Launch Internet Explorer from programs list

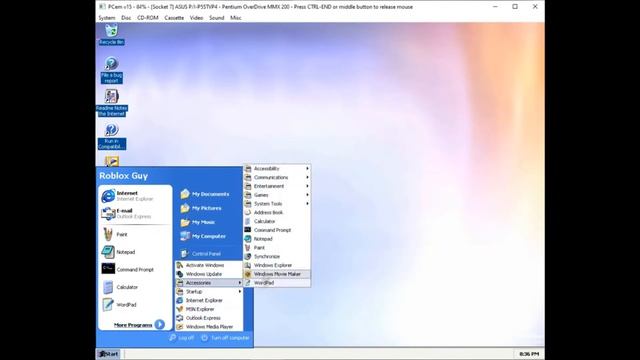tap(209, 300)
